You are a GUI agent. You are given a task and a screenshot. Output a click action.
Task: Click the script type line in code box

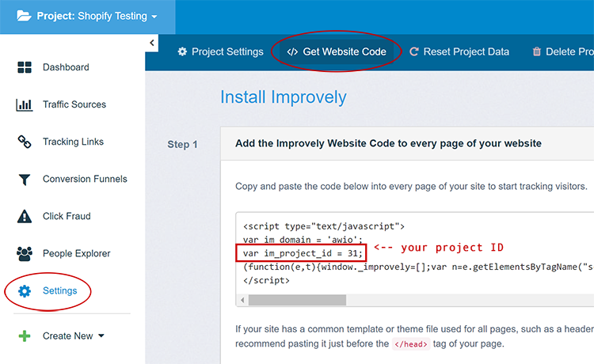coord(324,226)
